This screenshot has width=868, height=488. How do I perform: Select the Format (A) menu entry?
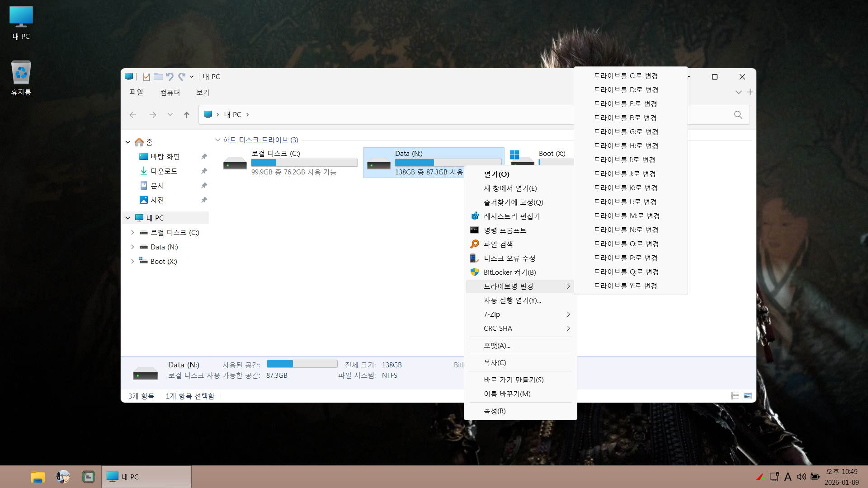click(497, 346)
